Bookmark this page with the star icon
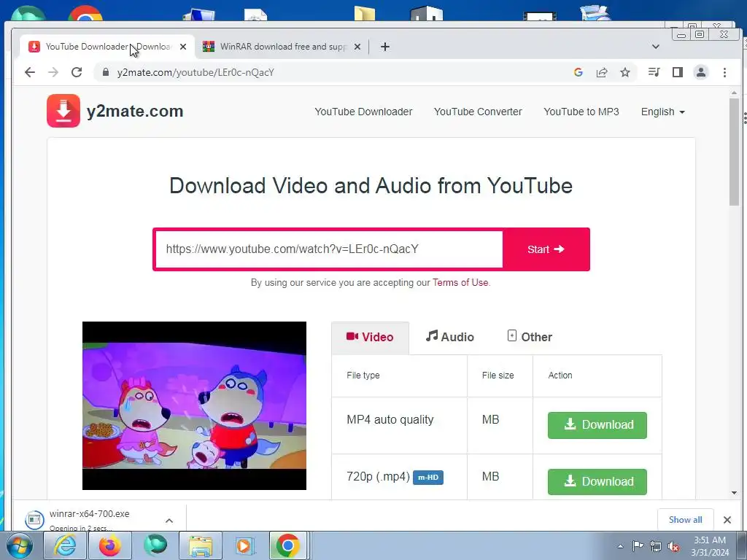 pos(625,72)
